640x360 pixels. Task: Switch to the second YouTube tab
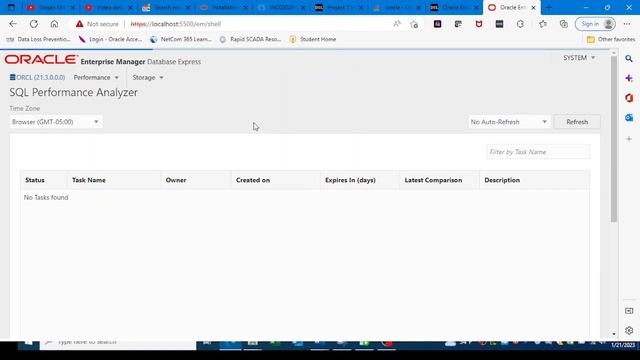108,7
